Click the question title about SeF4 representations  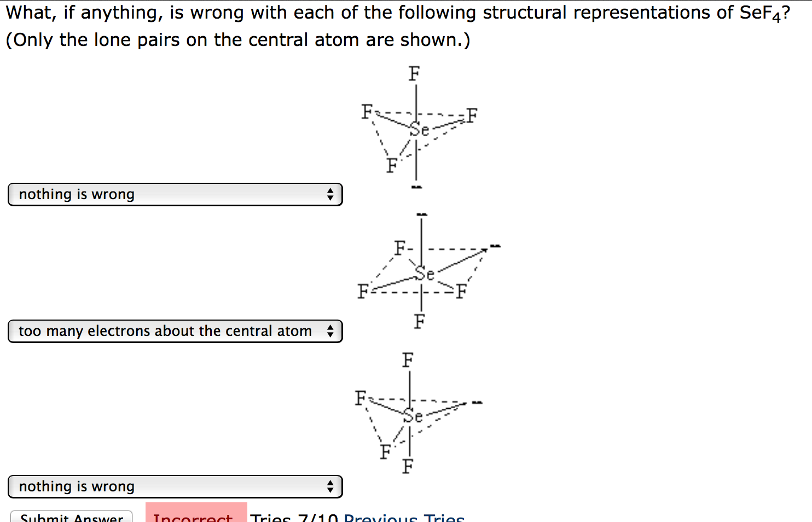pos(397,12)
